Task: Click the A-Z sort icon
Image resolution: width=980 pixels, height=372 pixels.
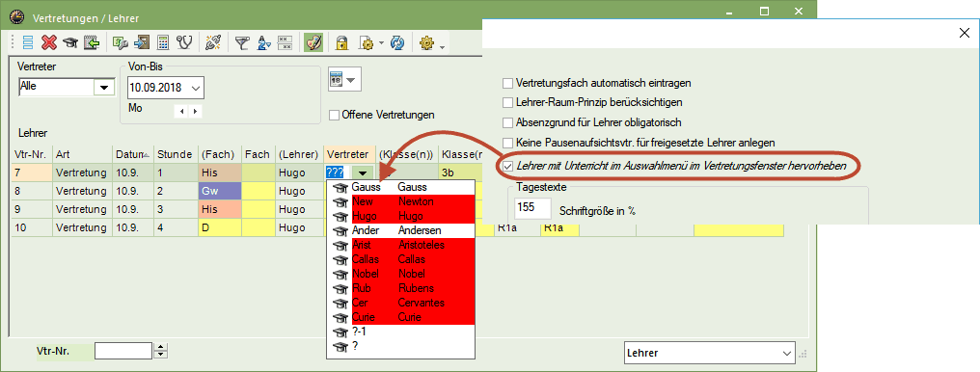Action: pyautogui.click(x=263, y=42)
